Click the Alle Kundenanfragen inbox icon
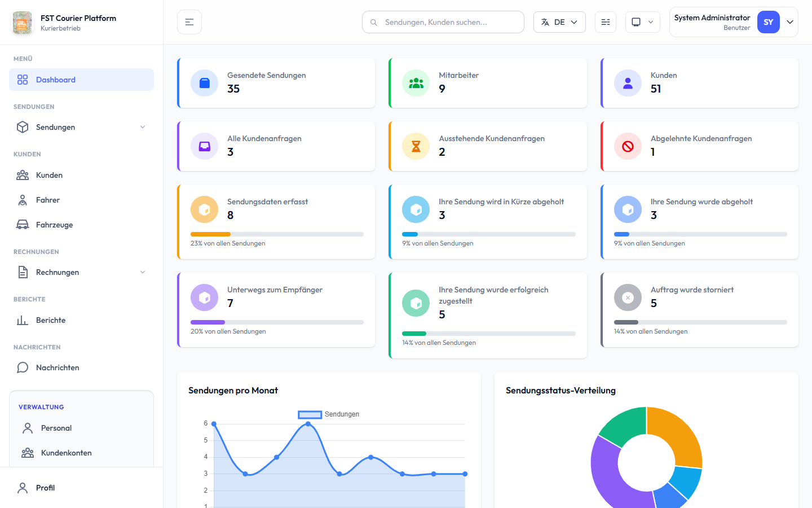 coord(204,146)
